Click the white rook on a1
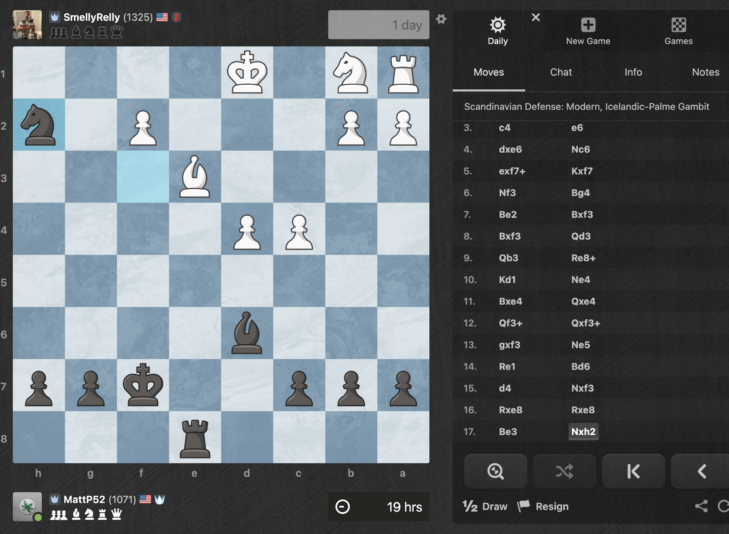 pos(403,73)
